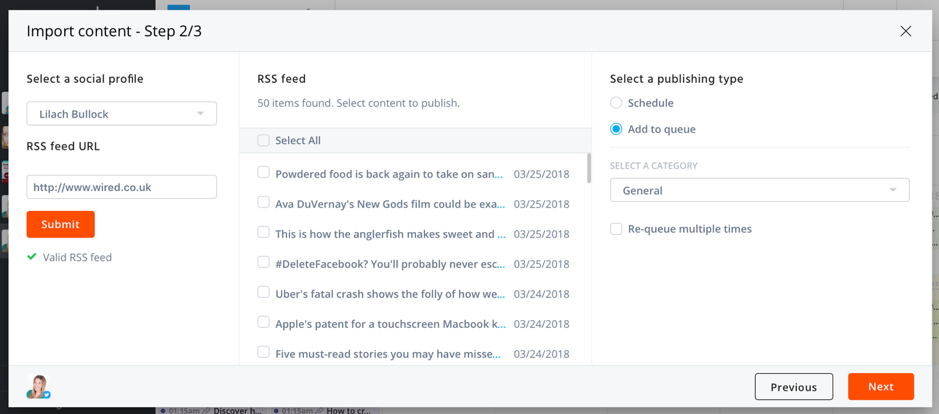Choose the Schedule publishing type
Screen dimensions: 939x414
coord(616,103)
